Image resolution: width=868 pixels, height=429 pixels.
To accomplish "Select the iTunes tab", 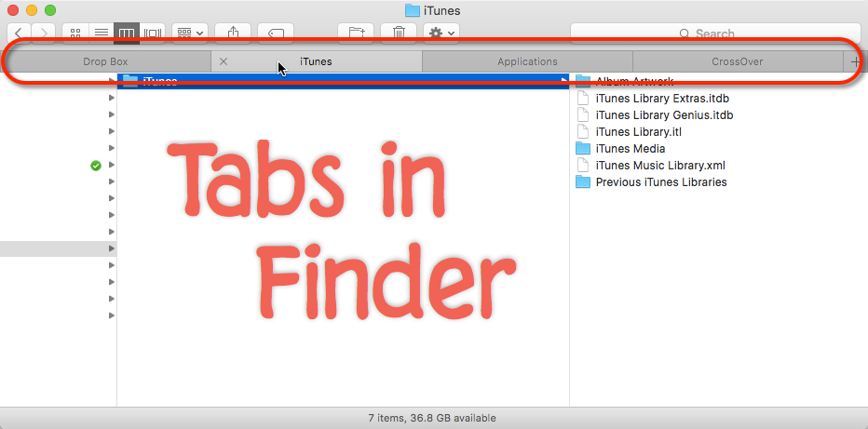I will click(316, 61).
